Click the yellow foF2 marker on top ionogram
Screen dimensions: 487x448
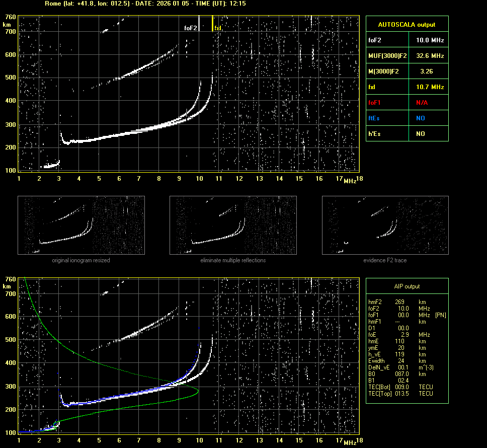(199, 24)
